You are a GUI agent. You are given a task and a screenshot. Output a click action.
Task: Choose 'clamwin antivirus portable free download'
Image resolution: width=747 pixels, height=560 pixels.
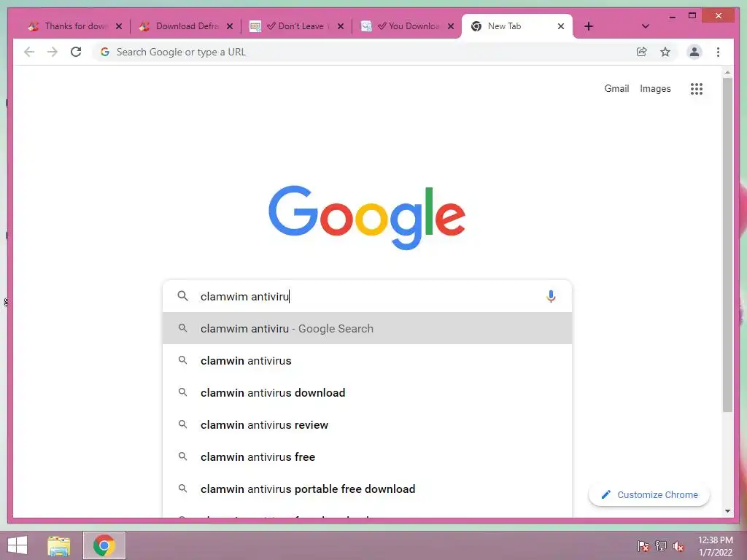tap(367, 489)
